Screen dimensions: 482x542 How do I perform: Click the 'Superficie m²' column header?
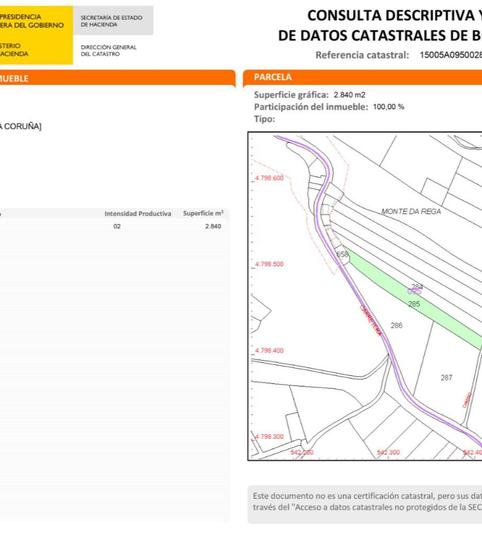pos(203,213)
